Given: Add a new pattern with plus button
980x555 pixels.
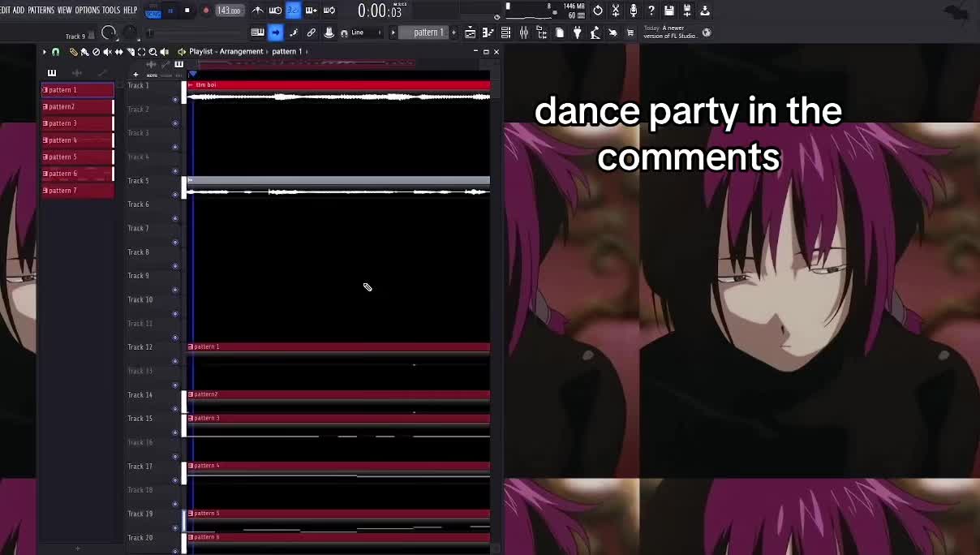Looking at the screenshot, I should click(453, 32).
